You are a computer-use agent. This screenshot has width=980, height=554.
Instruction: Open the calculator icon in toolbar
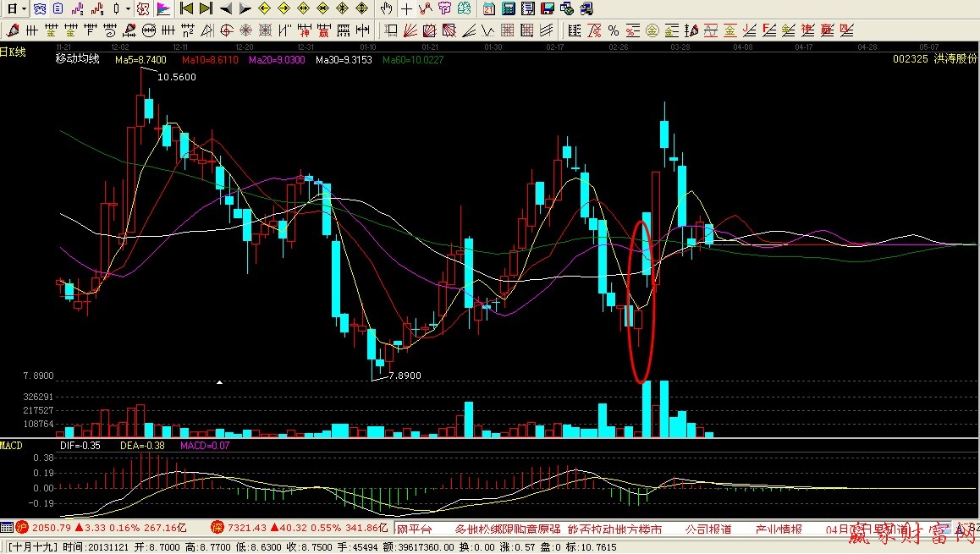tap(509, 9)
